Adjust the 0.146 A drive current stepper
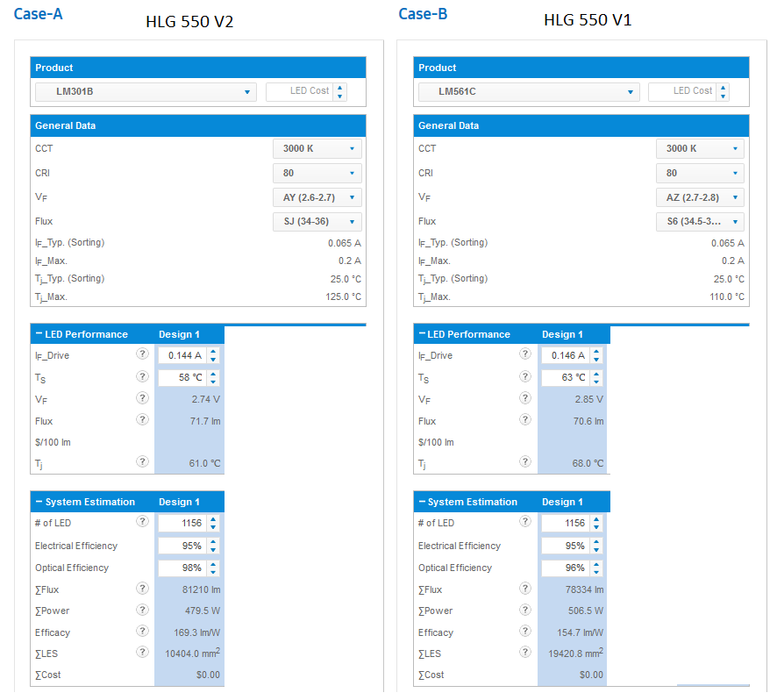 coord(596,355)
